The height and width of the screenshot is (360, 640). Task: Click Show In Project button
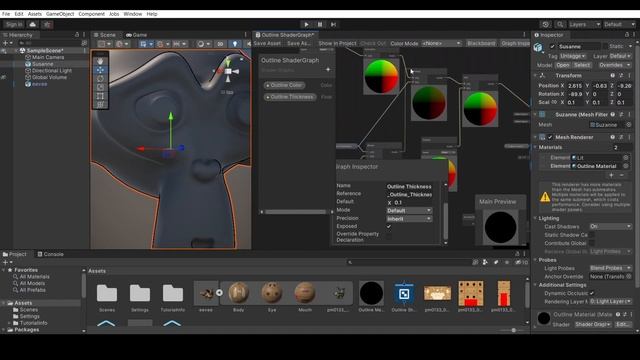tap(338, 43)
